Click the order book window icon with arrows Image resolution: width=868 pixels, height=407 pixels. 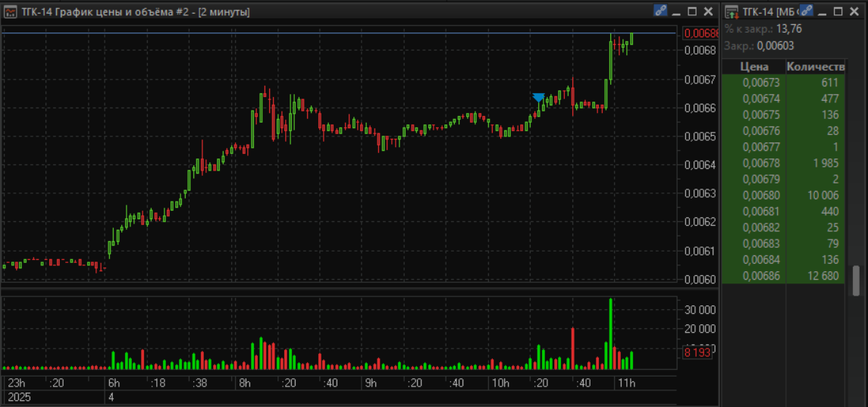pos(732,11)
